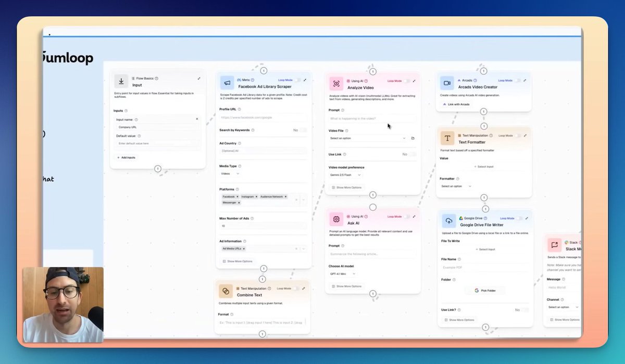Image resolution: width=625 pixels, height=364 pixels.
Task: Expand the Combine Text node via corner arrows
Action: point(305,288)
